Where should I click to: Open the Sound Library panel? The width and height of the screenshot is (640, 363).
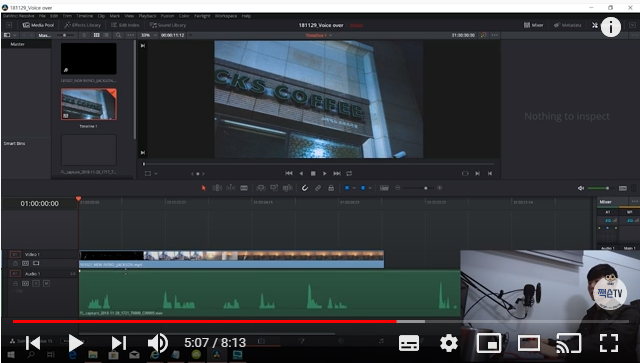coord(168,25)
